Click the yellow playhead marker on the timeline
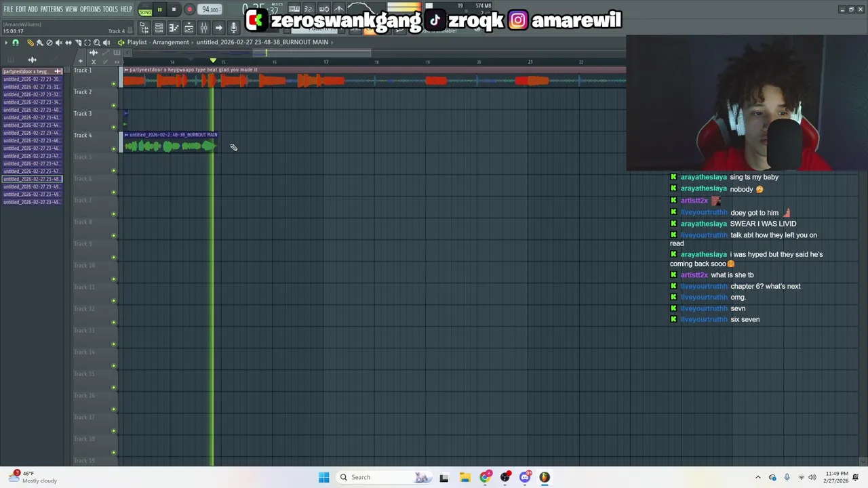 (x=213, y=61)
